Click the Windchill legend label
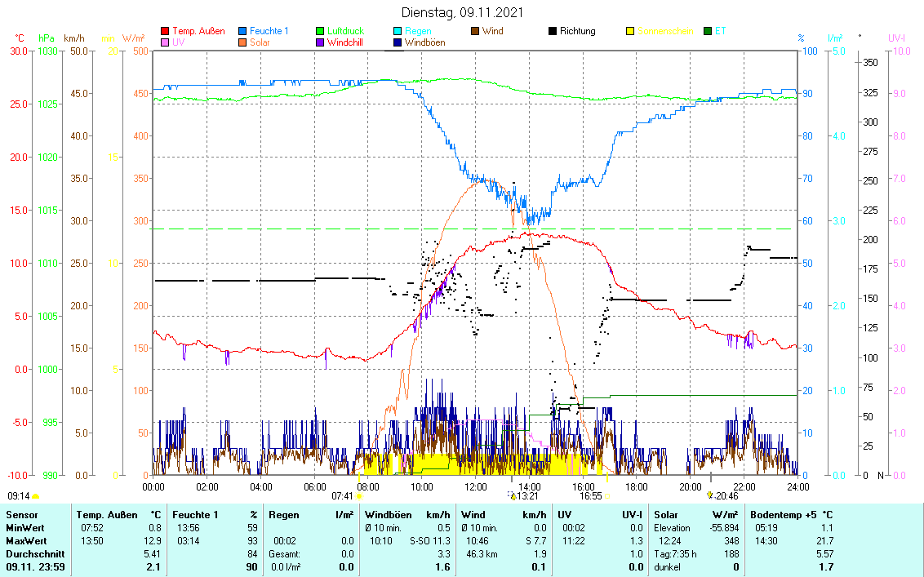Viewport: 924px width, 577px height. click(x=345, y=43)
